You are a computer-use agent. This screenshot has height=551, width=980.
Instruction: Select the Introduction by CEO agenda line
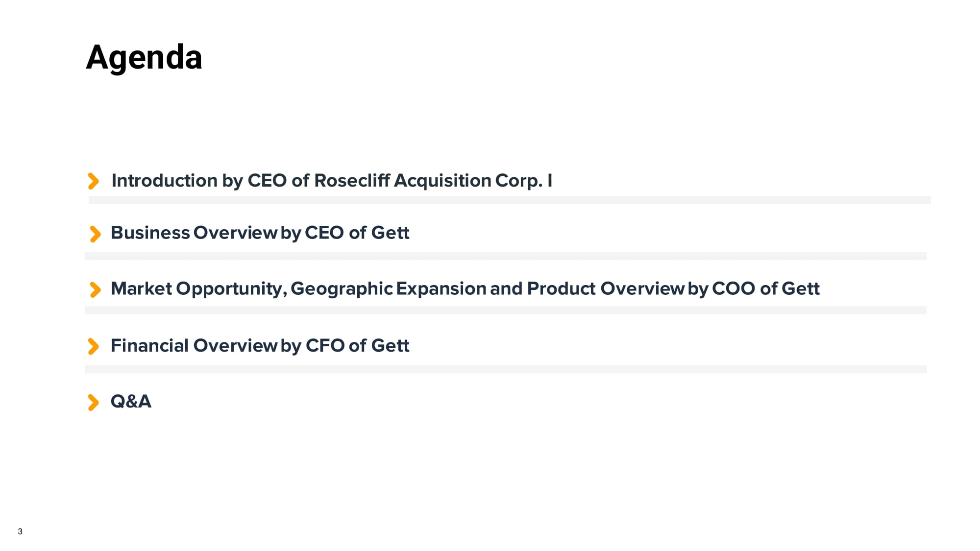[x=332, y=181]
